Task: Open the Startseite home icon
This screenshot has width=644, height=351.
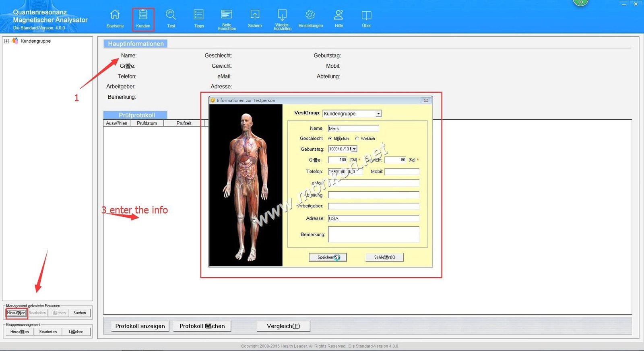Action: (115, 15)
